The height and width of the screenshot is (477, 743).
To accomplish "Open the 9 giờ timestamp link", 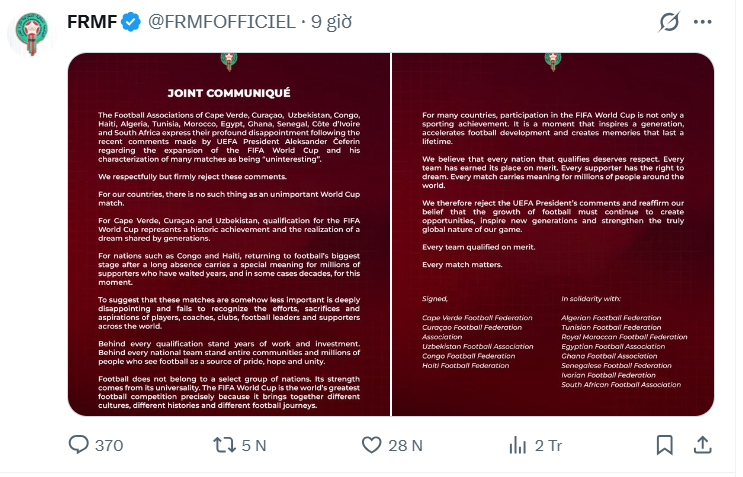I will point(331,22).
